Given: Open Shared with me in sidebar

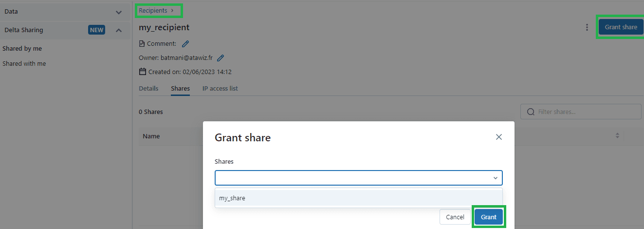Looking at the screenshot, I should (x=24, y=64).
